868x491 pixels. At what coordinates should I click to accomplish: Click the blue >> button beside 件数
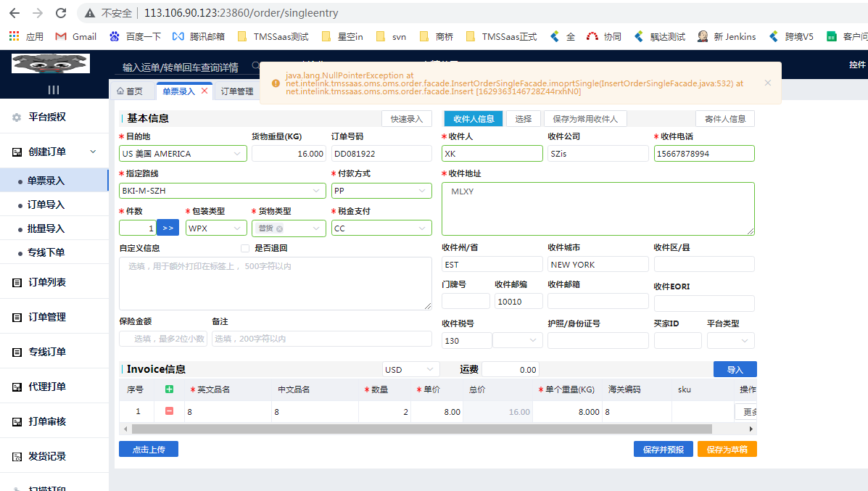[168, 228]
